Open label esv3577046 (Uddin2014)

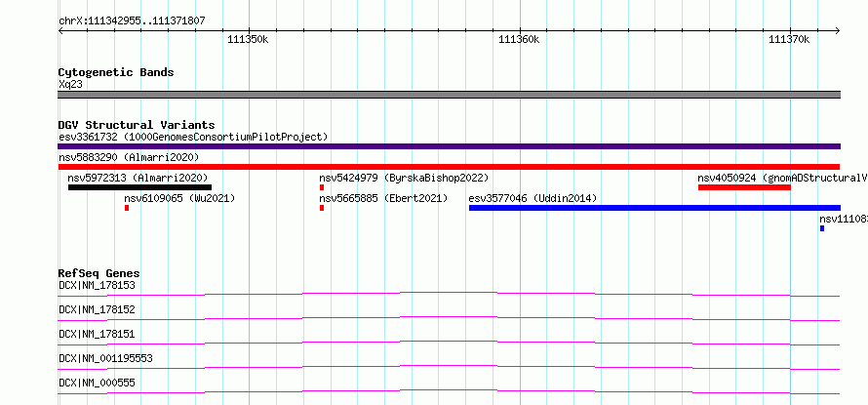tap(533, 198)
